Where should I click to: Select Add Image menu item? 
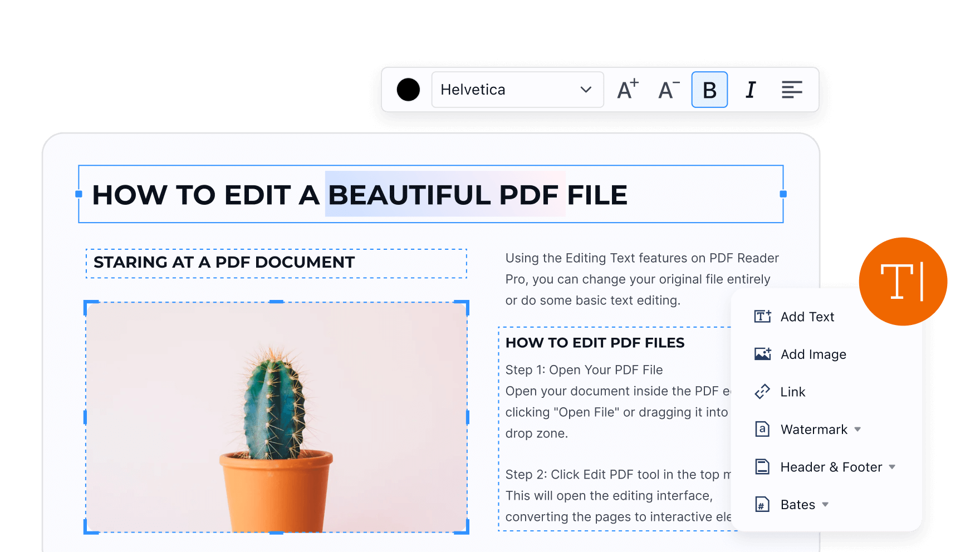813,354
